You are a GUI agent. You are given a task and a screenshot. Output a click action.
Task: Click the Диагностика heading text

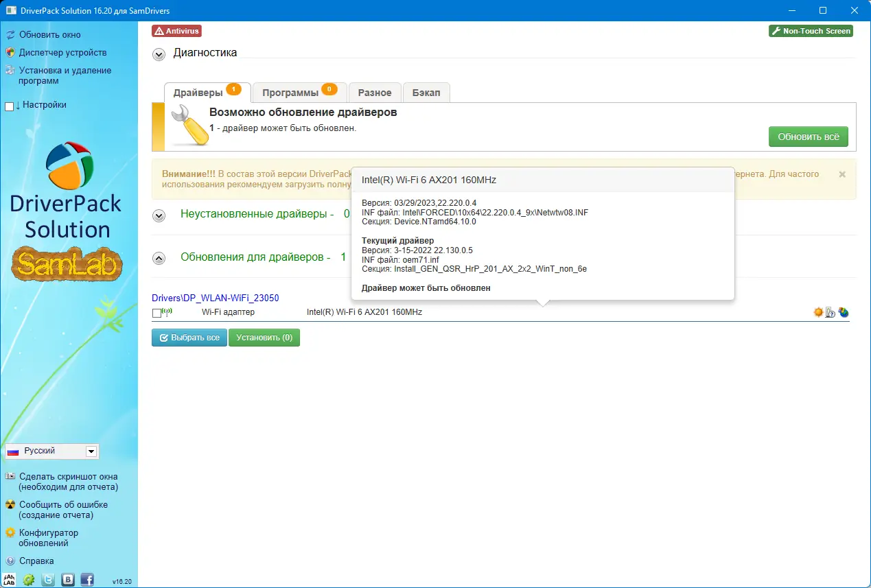205,53
